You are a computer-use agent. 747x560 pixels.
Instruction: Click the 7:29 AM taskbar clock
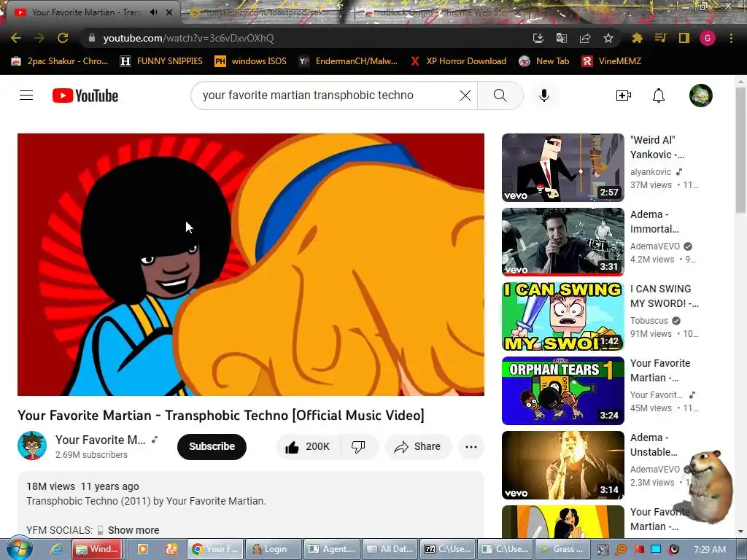710,549
